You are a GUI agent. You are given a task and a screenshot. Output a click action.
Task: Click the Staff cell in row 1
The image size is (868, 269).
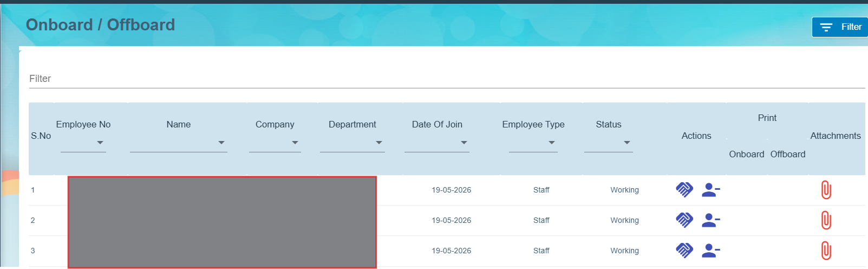(x=541, y=190)
